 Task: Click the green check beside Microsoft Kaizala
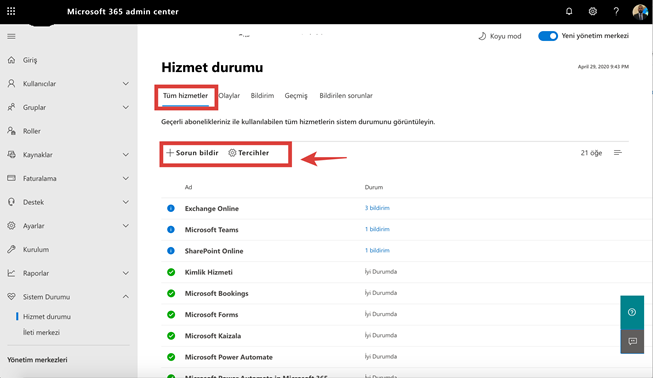point(171,336)
